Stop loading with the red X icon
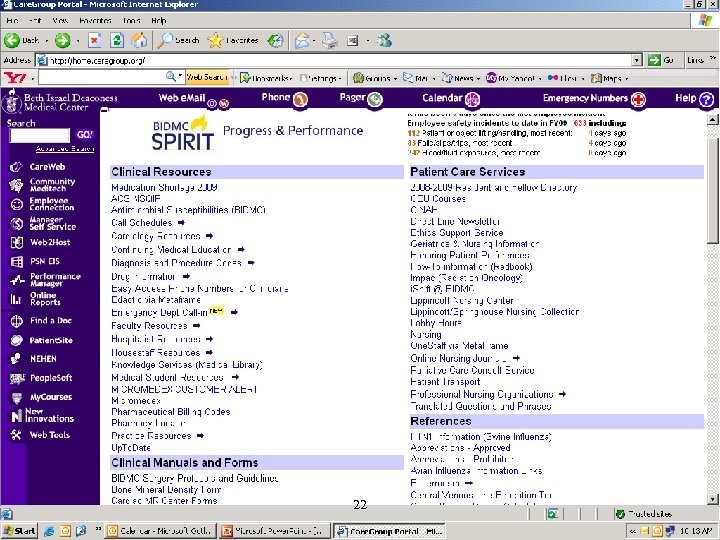The image size is (720, 540). point(94,40)
